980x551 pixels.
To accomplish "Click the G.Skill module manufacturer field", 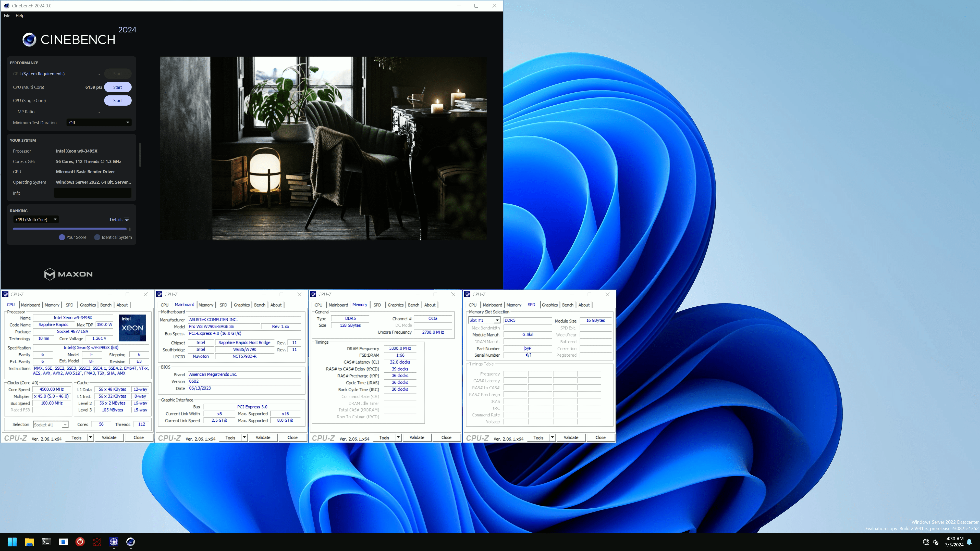I will click(528, 334).
